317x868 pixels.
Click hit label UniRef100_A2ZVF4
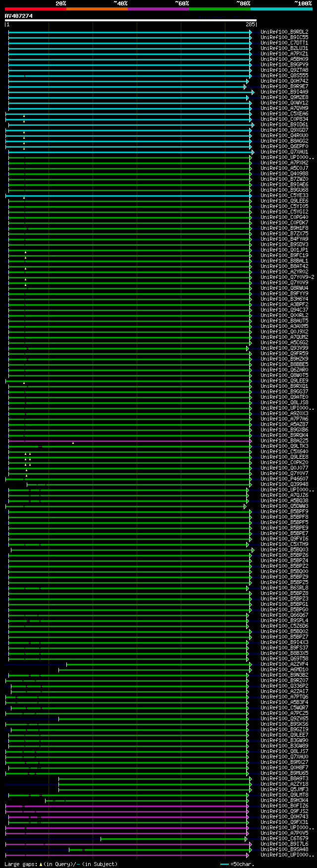(x=284, y=664)
